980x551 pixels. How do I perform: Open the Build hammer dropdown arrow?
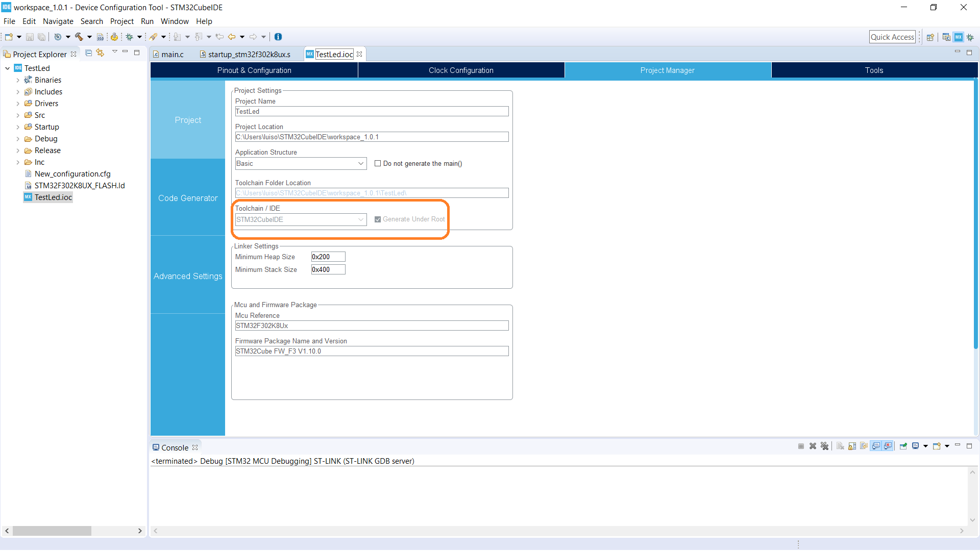point(89,37)
